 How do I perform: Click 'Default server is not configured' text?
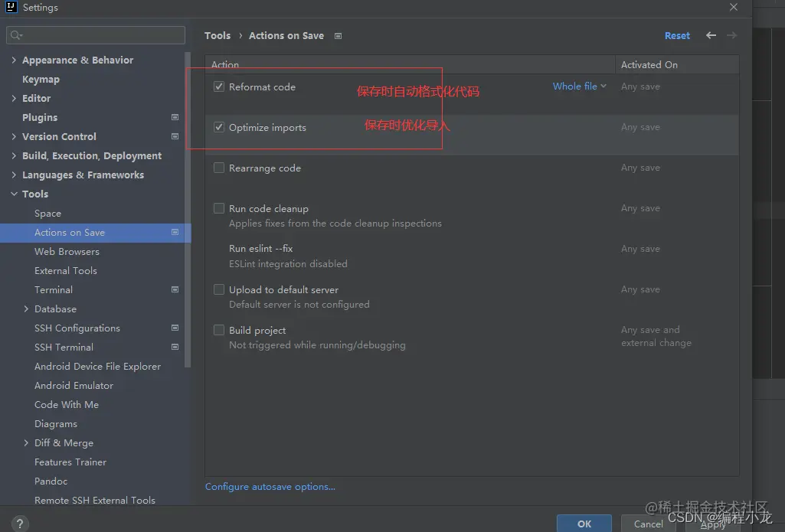(299, 305)
